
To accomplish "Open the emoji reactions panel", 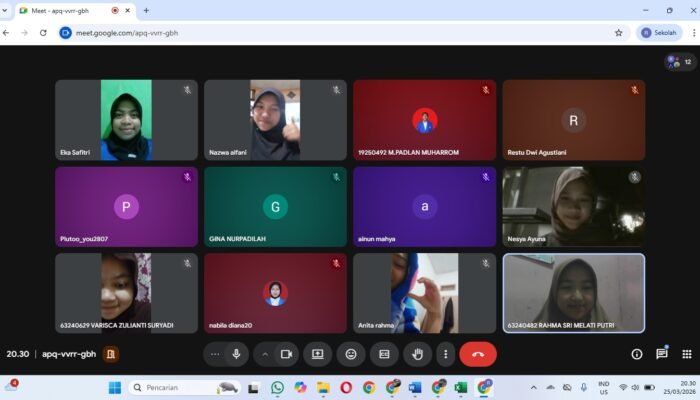I will click(x=351, y=354).
